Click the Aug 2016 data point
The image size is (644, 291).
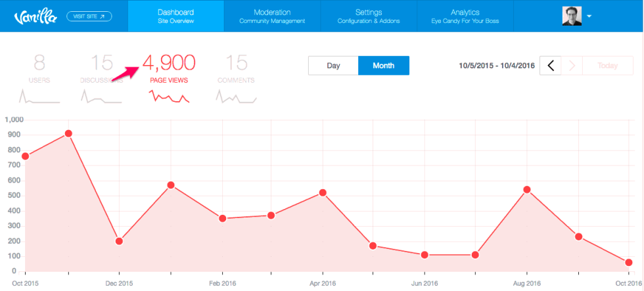526,190
